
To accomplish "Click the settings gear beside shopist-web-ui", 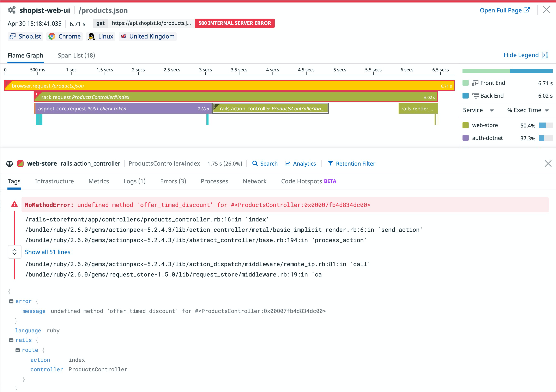I will tap(12, 10).
